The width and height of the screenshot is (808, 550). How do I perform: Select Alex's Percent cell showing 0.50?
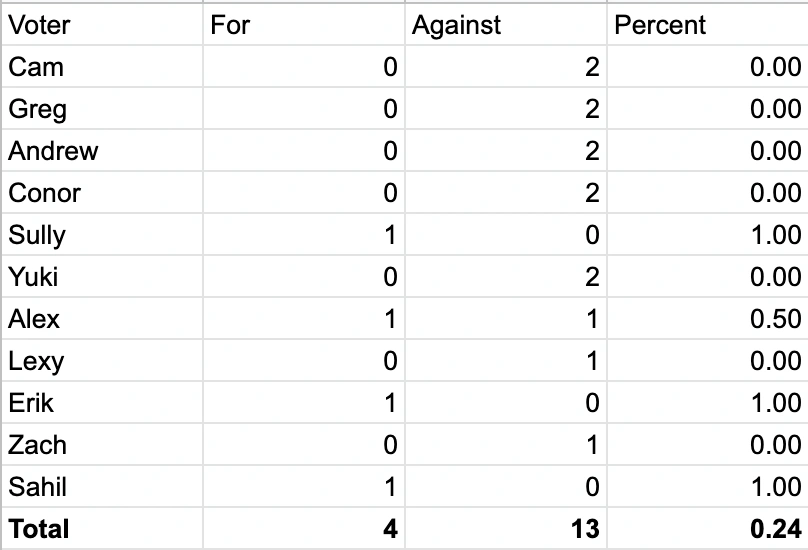click(706, 319)
